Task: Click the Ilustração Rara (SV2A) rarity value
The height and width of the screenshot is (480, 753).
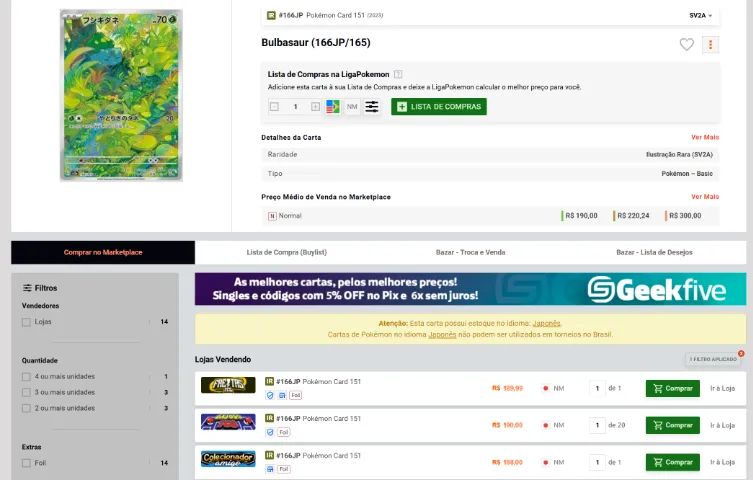Action: click(679, 155)
